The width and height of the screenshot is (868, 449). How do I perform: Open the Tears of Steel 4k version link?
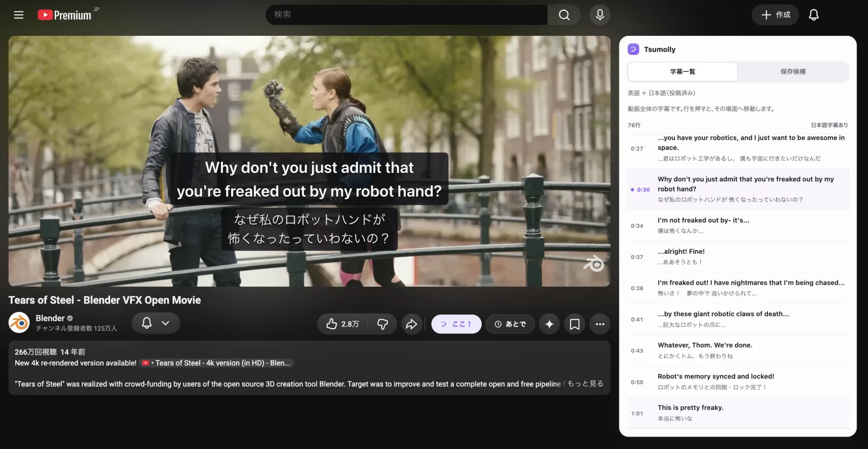216,363
